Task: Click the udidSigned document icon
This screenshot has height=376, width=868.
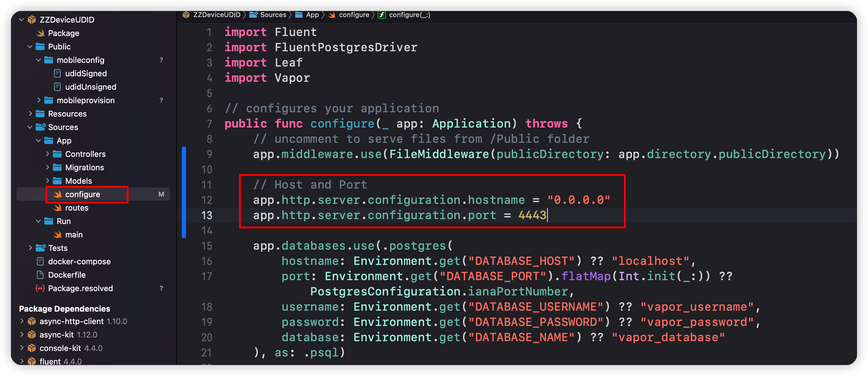Action: (58, 73)
